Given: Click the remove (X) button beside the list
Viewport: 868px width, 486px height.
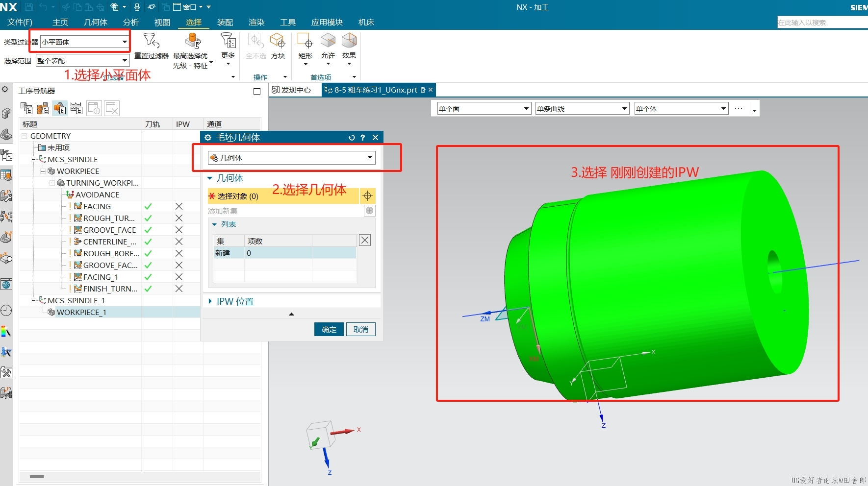Looking at the screenshot, I should pyautogui.click(x=365, y=240).
